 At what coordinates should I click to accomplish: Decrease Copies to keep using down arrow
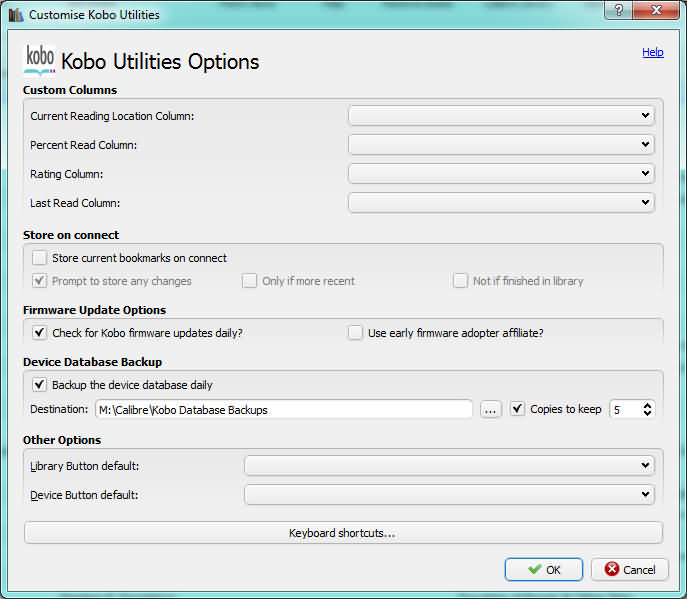647,414
